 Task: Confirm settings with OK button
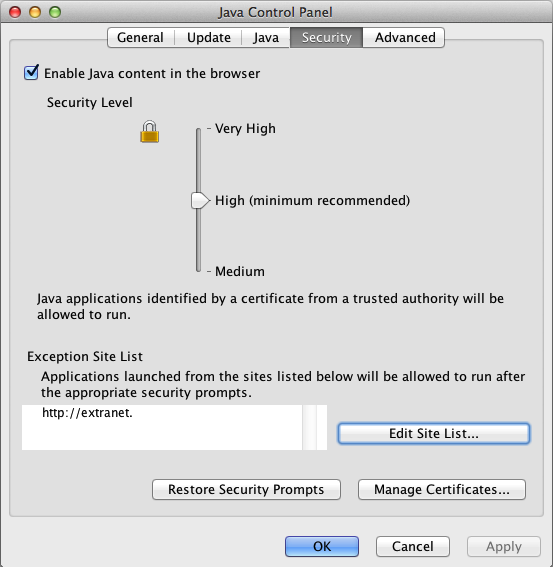[x=322, y=546]
